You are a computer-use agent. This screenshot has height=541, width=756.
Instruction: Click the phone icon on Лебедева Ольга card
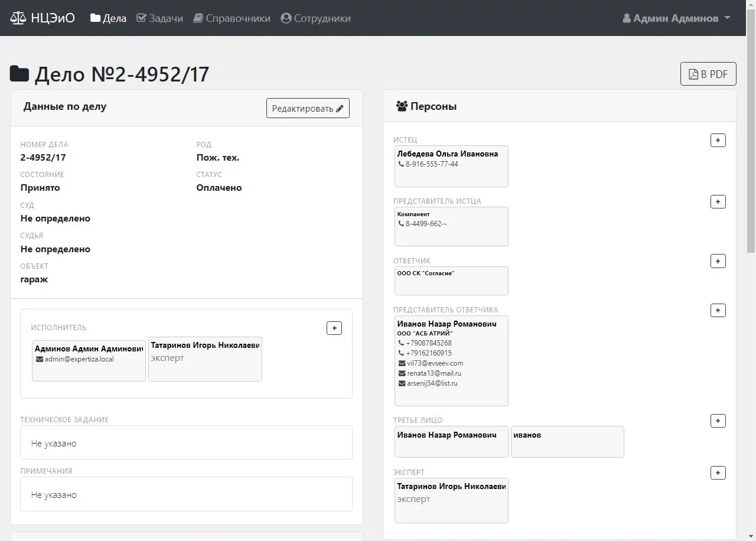coord(402,164)
